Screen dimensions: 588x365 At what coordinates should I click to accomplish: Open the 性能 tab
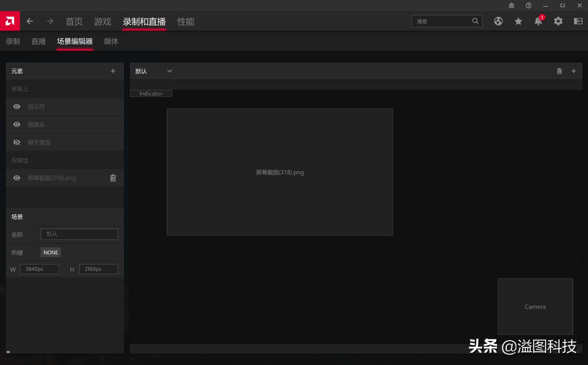pos(186,21)
